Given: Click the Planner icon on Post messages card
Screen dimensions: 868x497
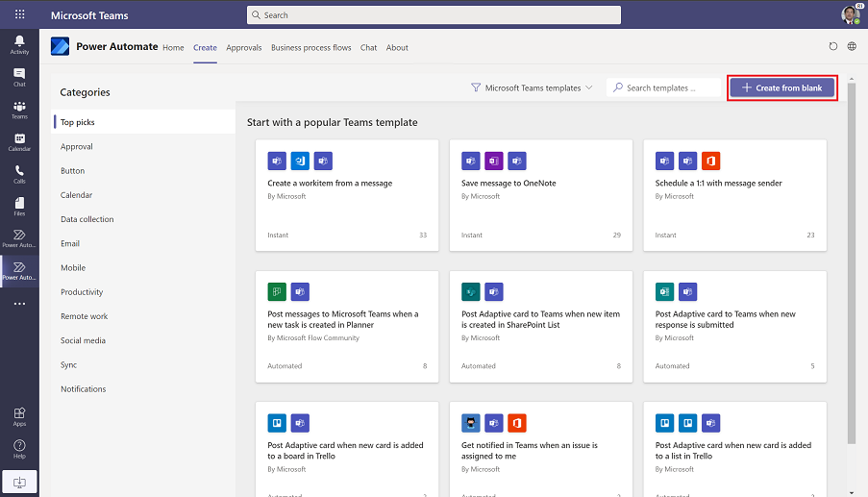Looking at the screenshot, I should (x=277, y=291).
